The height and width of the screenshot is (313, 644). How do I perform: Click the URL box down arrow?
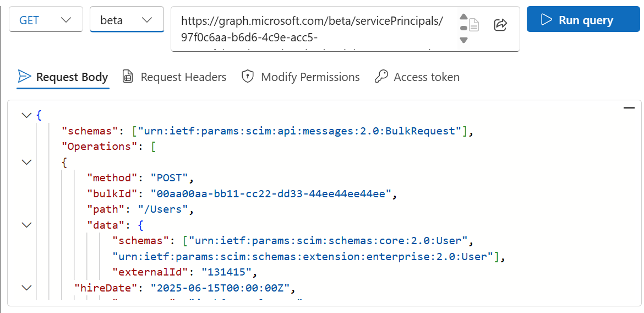(x=463, y=40)
